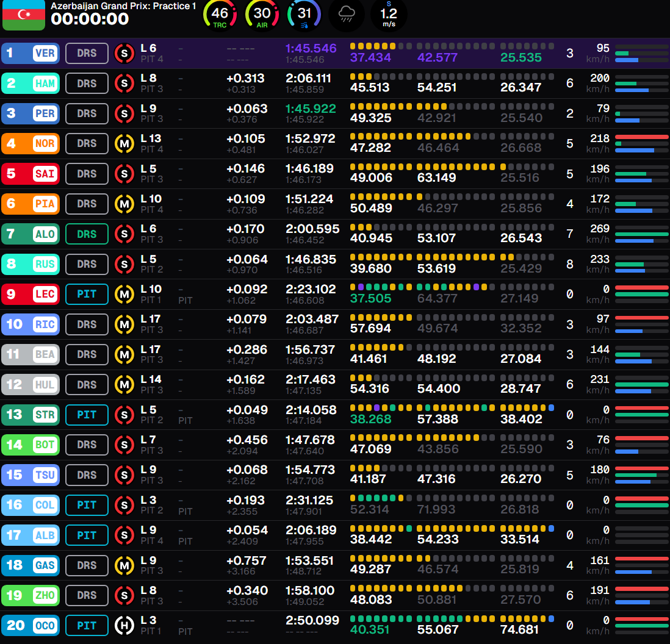
Task: Click HAM's soft tyre icon
Action: (x=124, y=84)
